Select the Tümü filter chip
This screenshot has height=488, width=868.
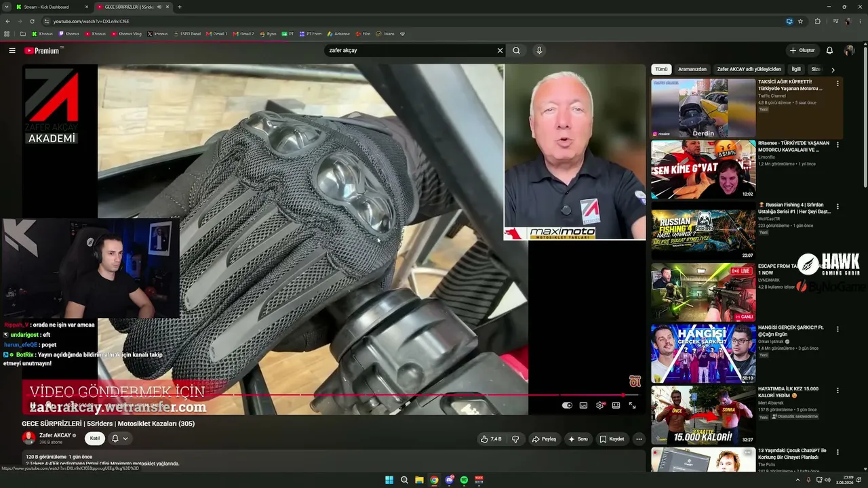pos(661,69)
